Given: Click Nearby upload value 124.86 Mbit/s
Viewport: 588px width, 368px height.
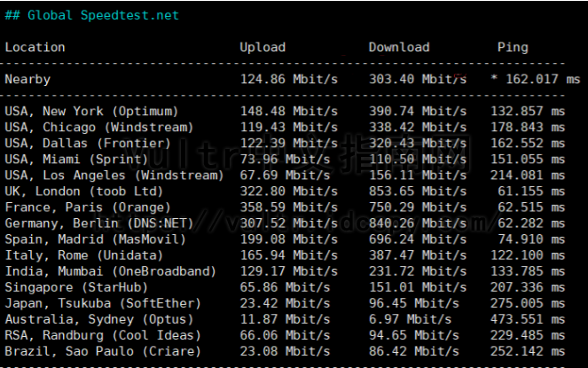Looking at the screenshot, I should pos(289,79).
